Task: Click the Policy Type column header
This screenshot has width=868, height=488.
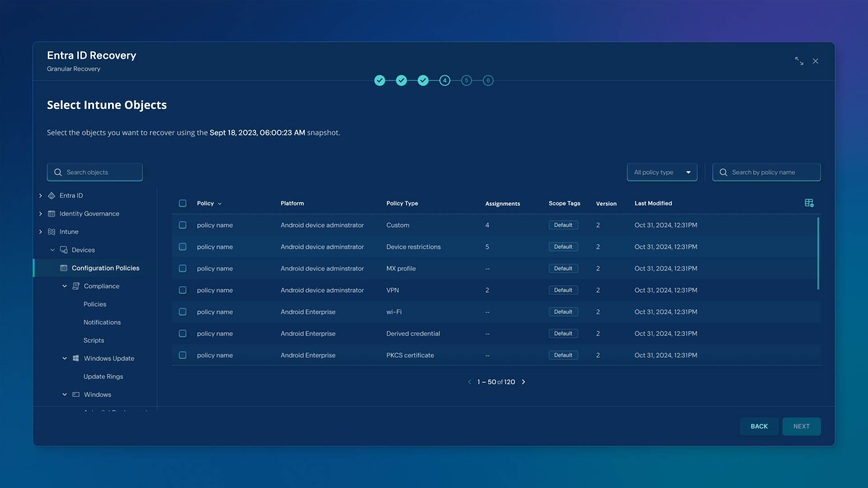Action: 402,203
